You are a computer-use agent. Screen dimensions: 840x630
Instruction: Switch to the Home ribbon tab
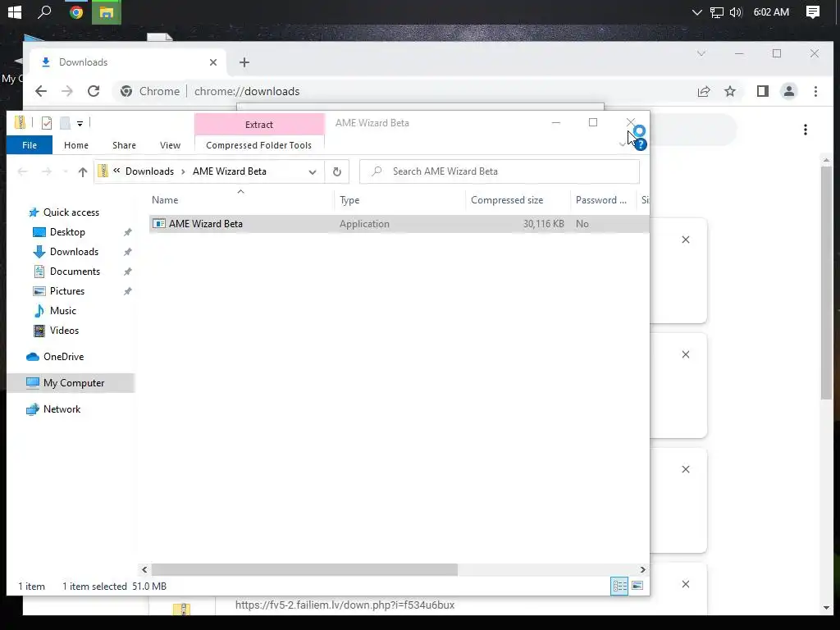(76, 145)
